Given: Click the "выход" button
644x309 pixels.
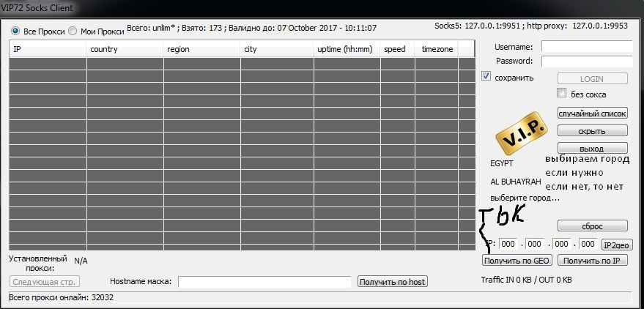Looking at the screenshot, I should coord(593,149).
